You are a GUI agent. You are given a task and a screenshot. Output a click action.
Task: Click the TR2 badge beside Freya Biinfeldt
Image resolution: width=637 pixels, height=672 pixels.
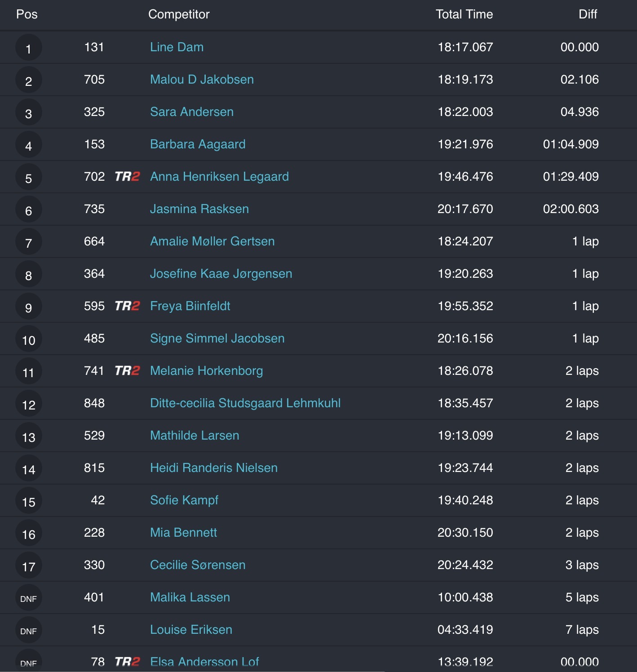(x=127, y=306)
